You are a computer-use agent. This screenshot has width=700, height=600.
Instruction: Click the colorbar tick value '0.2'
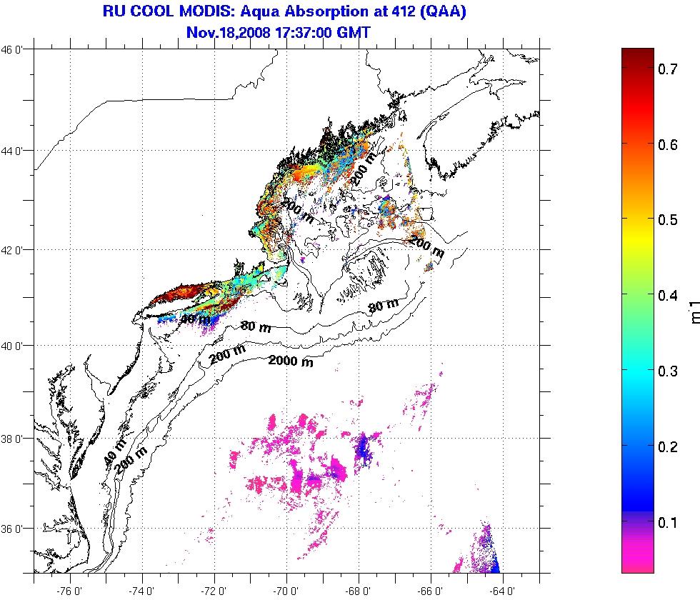tap(668, 446)
